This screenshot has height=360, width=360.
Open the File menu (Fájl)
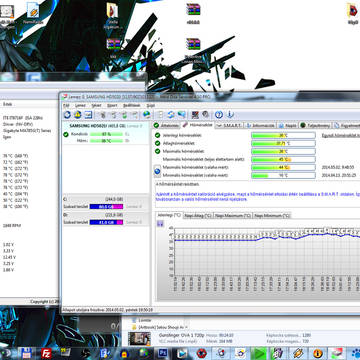click(x=66, y=105)
